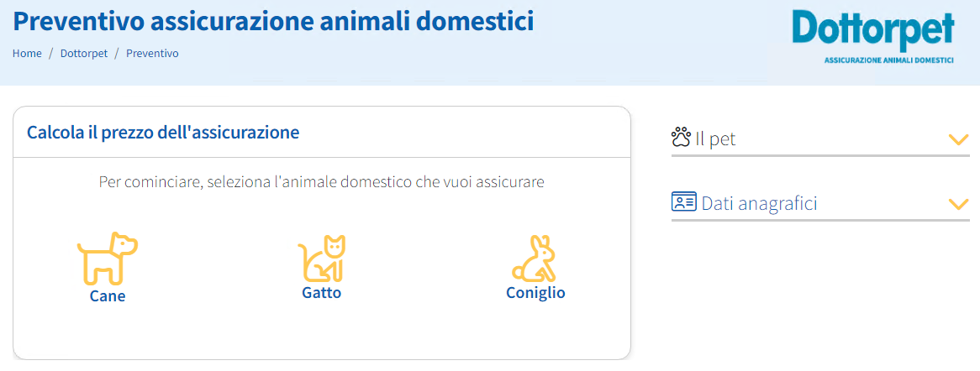Select the rabbit (Coniglio) icon

tap(535, 258)
